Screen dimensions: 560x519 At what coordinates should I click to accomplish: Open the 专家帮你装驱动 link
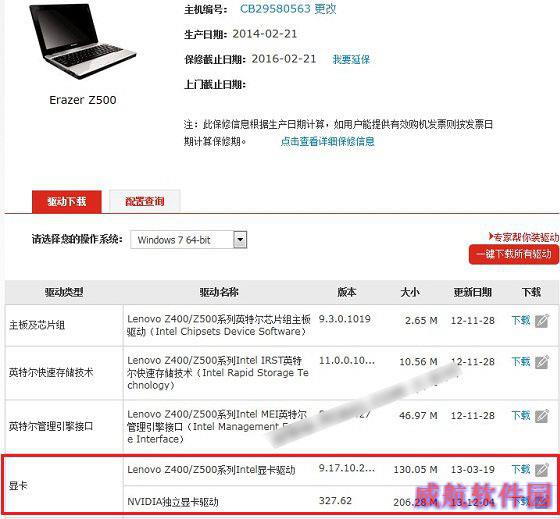coord(523,237)
